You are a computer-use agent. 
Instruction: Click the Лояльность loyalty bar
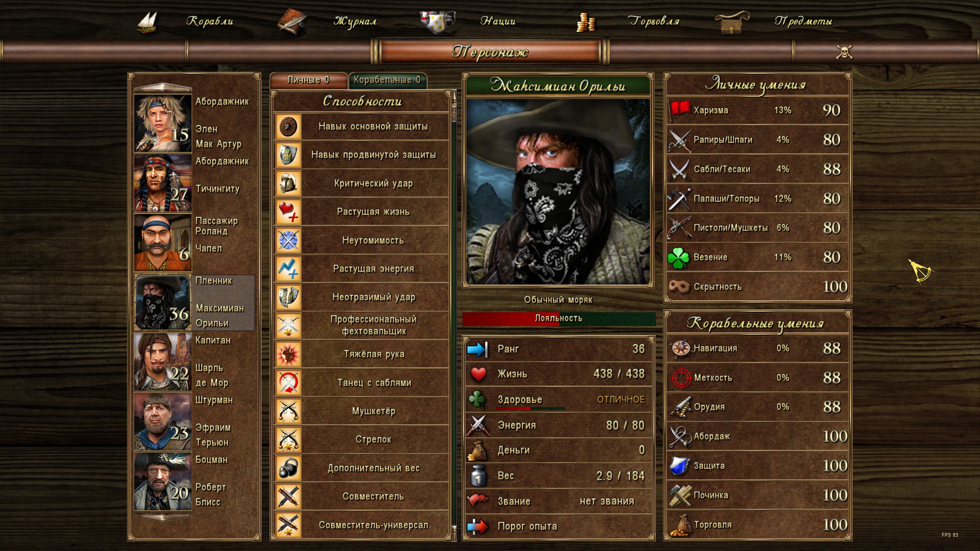point(559,319)
